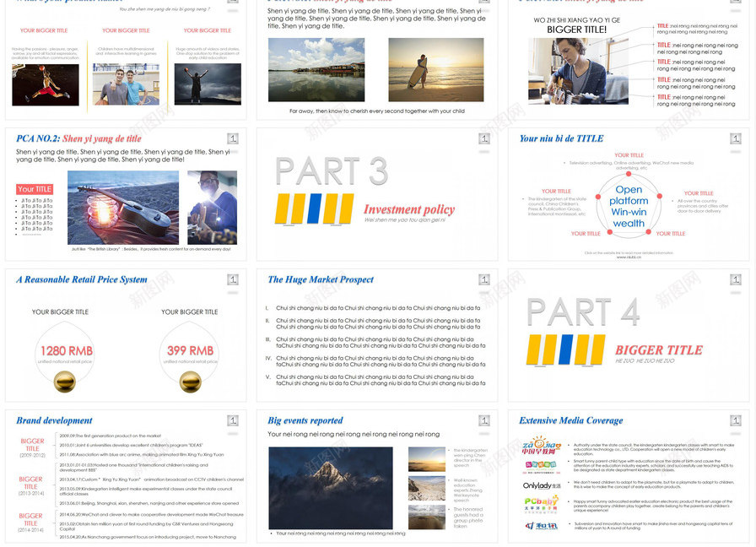This screenshot has width=756, height=547.
Task: Select the large mountain peak photo
Action: point(331,488)
